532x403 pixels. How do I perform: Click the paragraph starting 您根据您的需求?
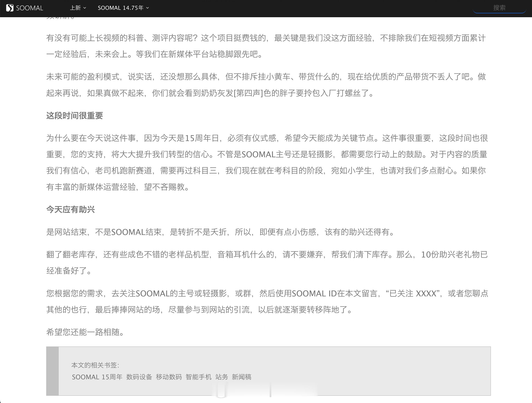267,301
